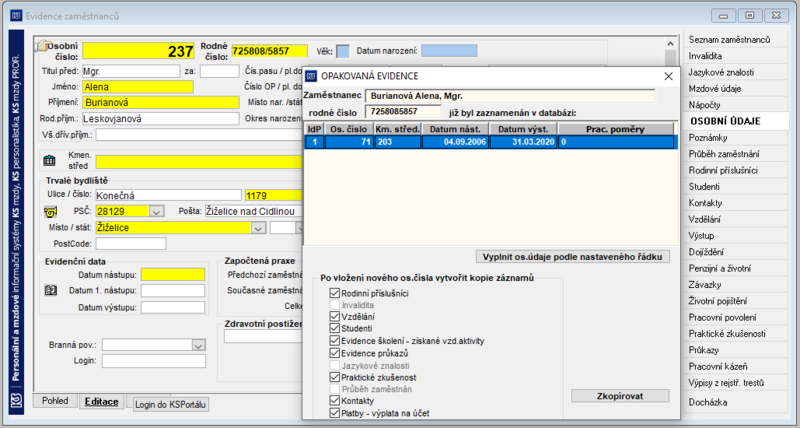Click the PostCode input field
The width and height of the screenshot is (800, 428).
point(131,244)
